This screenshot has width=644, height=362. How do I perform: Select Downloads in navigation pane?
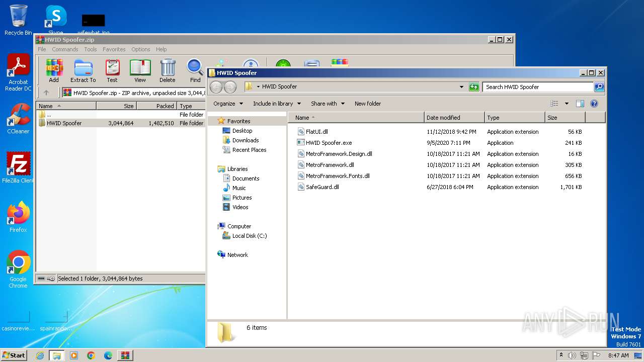pos(246,140)
